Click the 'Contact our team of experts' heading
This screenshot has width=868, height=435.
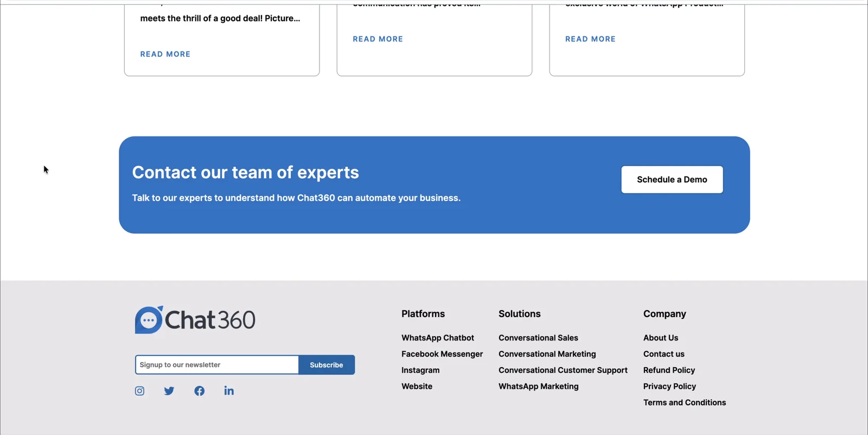tap(246, 173)
